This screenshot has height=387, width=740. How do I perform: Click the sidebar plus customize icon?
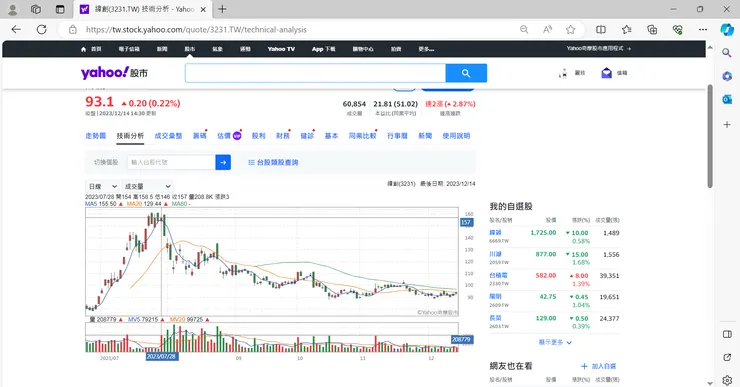point(727,125)
